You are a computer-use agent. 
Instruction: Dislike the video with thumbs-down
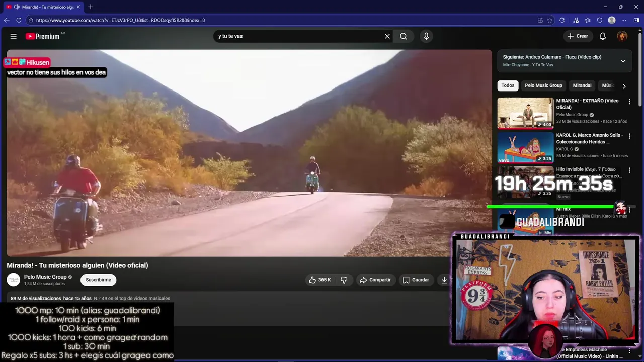pos(344,280)
